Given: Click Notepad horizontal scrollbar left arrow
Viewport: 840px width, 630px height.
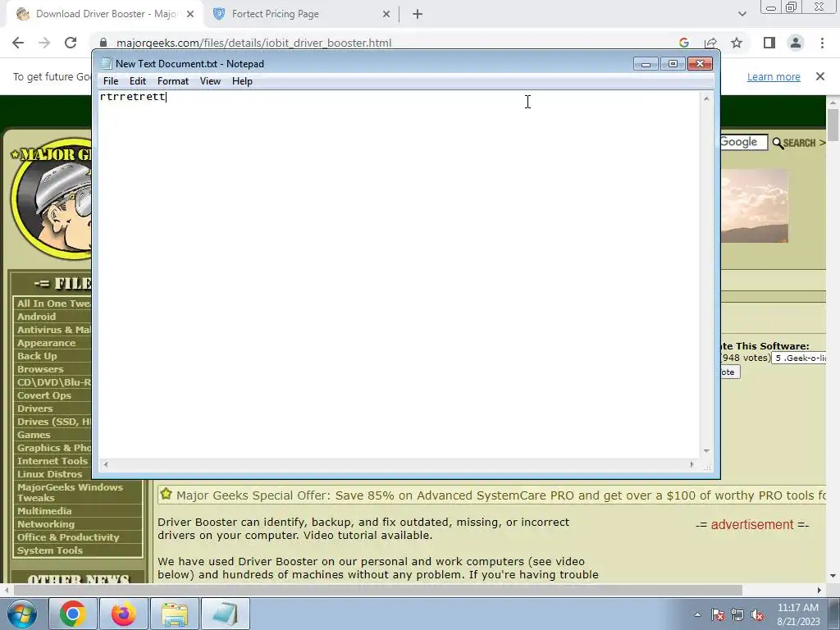Looking at the screenshot, I should [106, 464].
